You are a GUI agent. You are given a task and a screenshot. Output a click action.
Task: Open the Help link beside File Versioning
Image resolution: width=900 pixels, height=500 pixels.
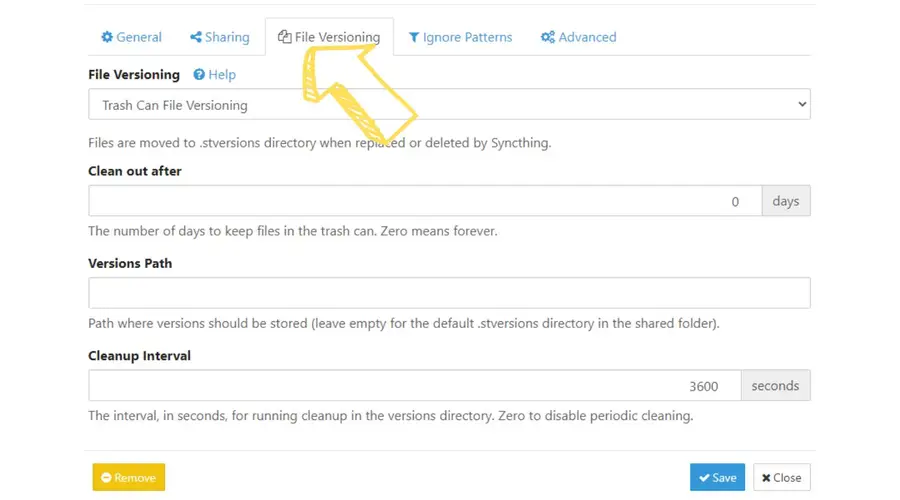tap(222, 75)
